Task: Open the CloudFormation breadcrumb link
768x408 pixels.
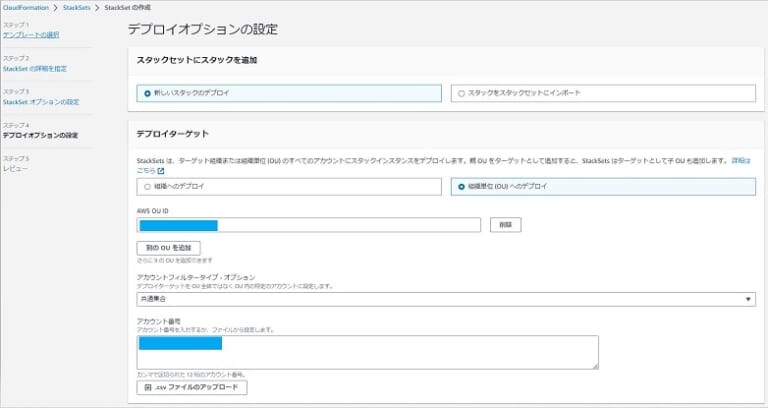Action: [26, 8]
